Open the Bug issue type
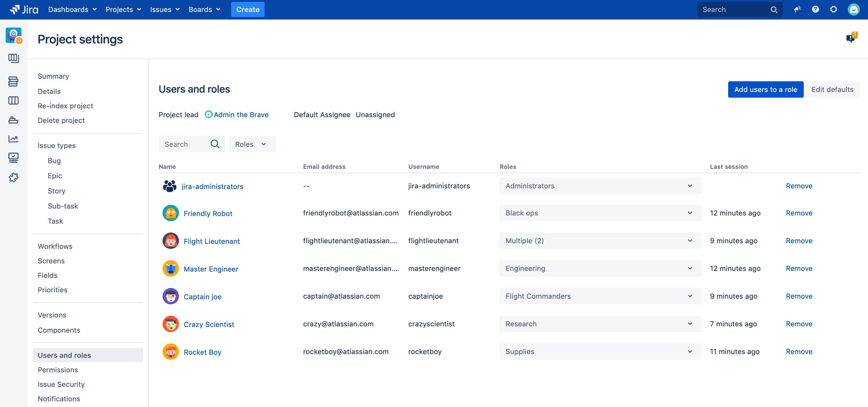The width and height of the screenshot is (868, 407). (54, 160)
